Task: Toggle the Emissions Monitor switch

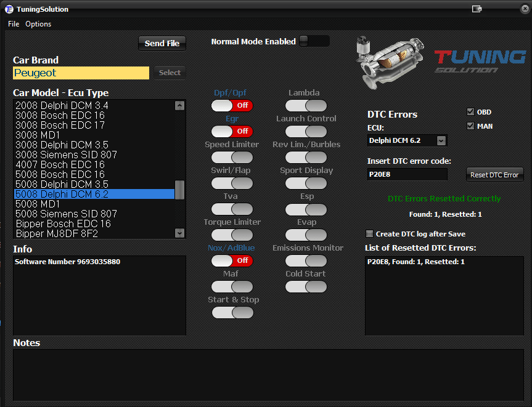Action: pyautogui.click(x=306, y=260)
